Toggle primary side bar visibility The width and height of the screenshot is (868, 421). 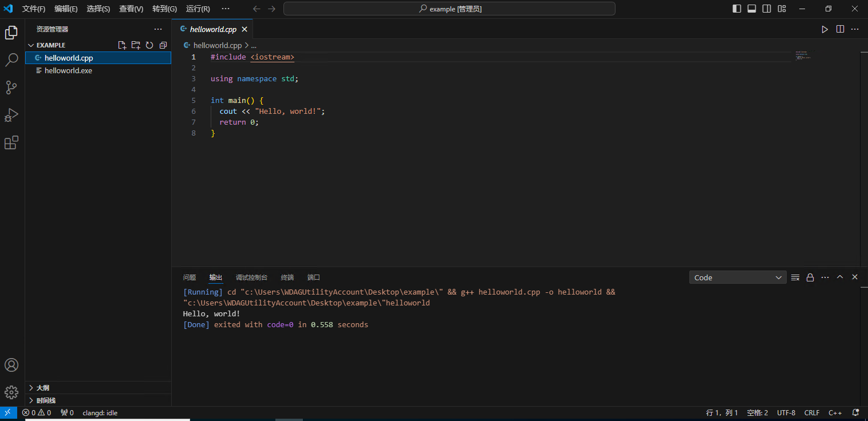pyautogui.click(x=737, y=9)
